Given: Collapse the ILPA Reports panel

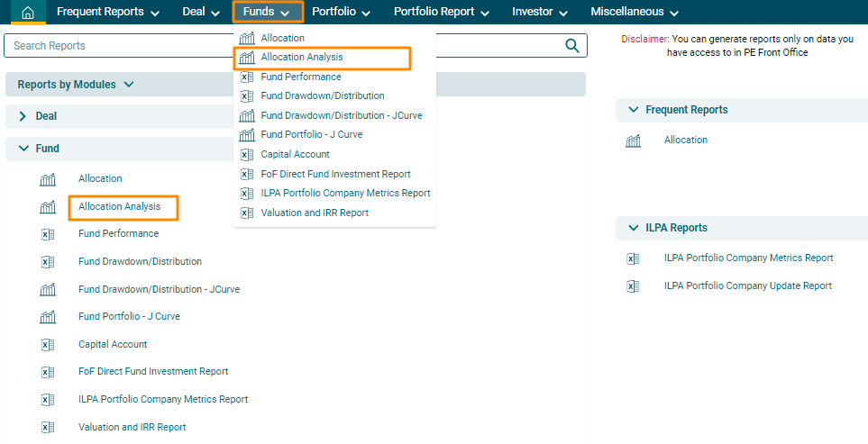Looking at the screenshot, I should 632,228.
